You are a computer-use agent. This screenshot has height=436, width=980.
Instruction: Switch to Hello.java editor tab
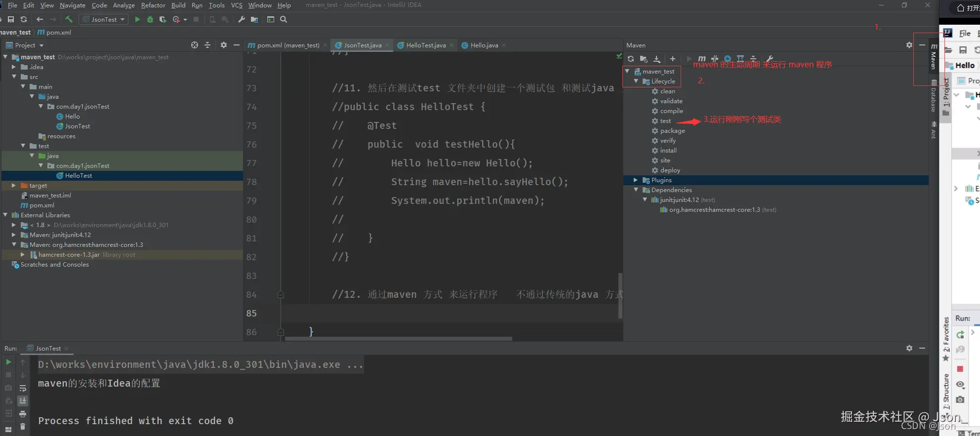(x=484, y=45)
